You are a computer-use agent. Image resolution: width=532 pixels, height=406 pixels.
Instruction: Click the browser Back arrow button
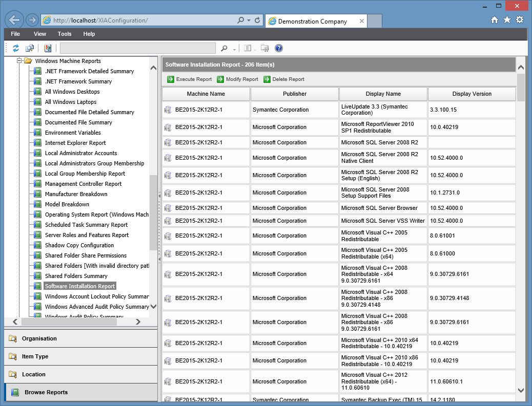pos(14,20)
